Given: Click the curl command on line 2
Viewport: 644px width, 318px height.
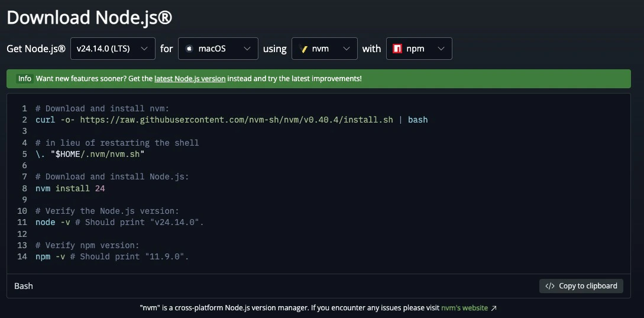Looking at the screenshot, I should (232, 120).
